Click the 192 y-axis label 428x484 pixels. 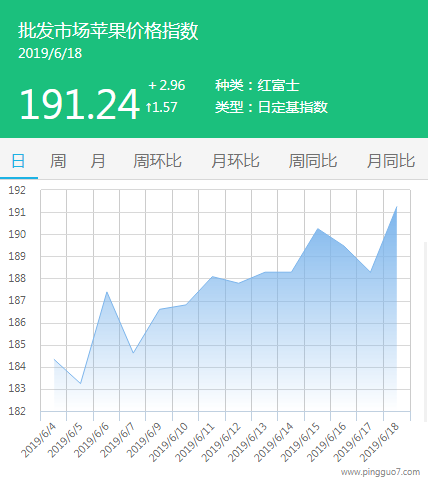pyautogui.click(x=17, y=190)
